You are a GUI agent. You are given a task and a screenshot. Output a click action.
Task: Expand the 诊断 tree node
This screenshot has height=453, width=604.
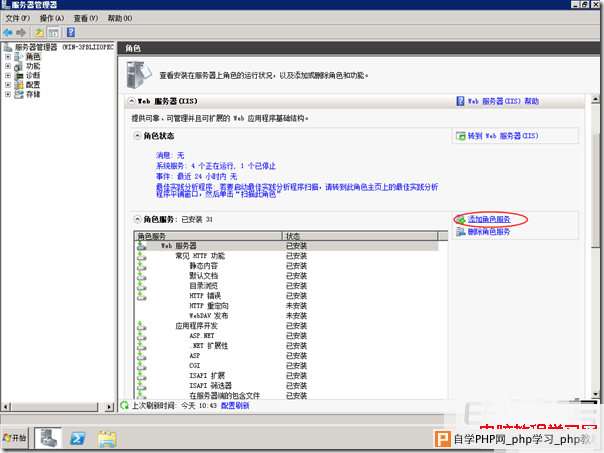click(8, 75)
